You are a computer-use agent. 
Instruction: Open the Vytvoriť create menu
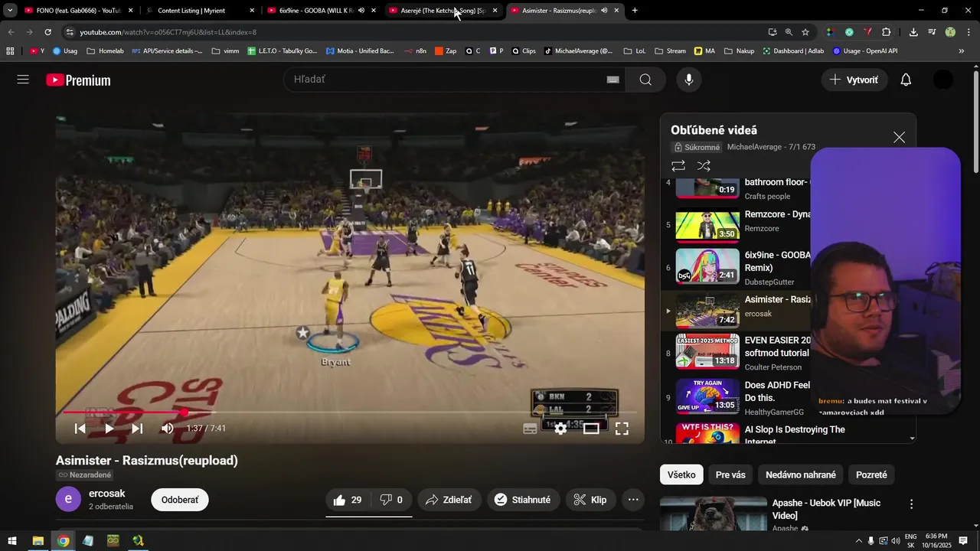pos(854,80)
